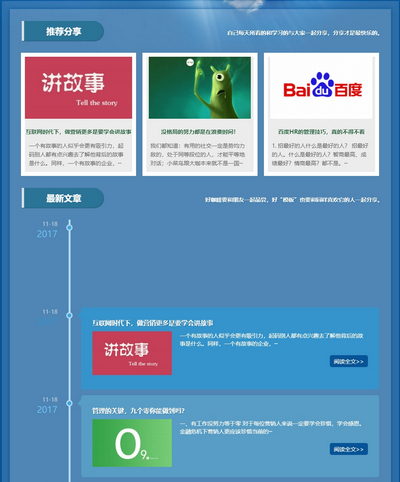The width and height of the screenshot is (400, 482).
Task: Click tagline starting 好咖啡要和朋友一起品尝
Action: 292,200
